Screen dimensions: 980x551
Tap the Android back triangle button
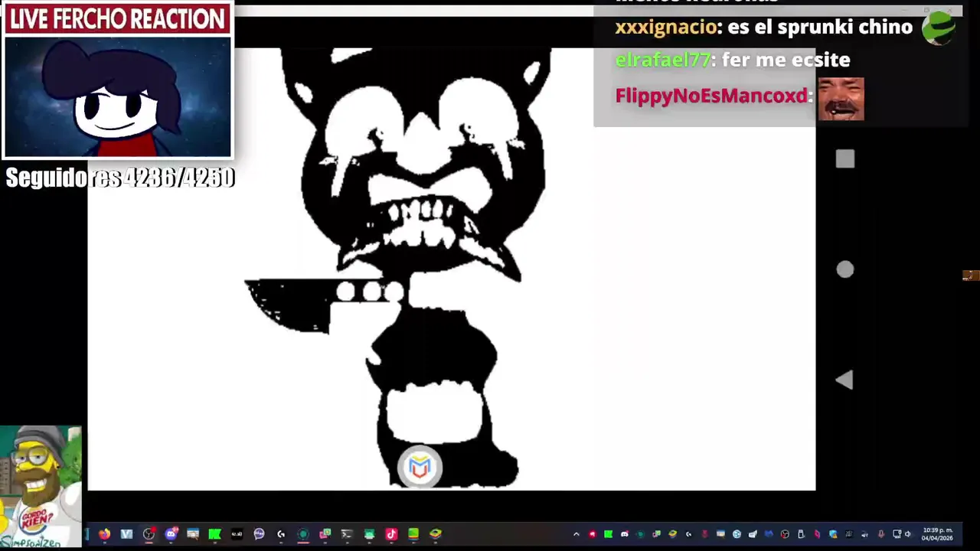[844, 380]
